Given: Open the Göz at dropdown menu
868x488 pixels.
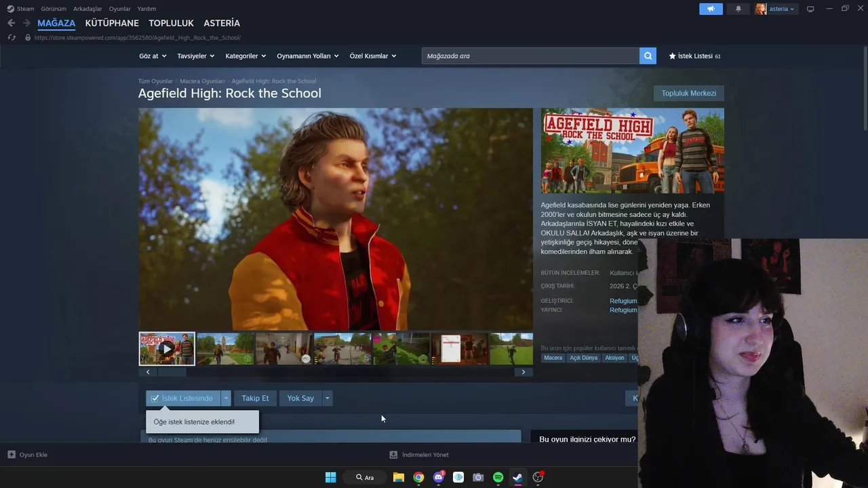Looking at the screenshot, I should tap(151, 56).
